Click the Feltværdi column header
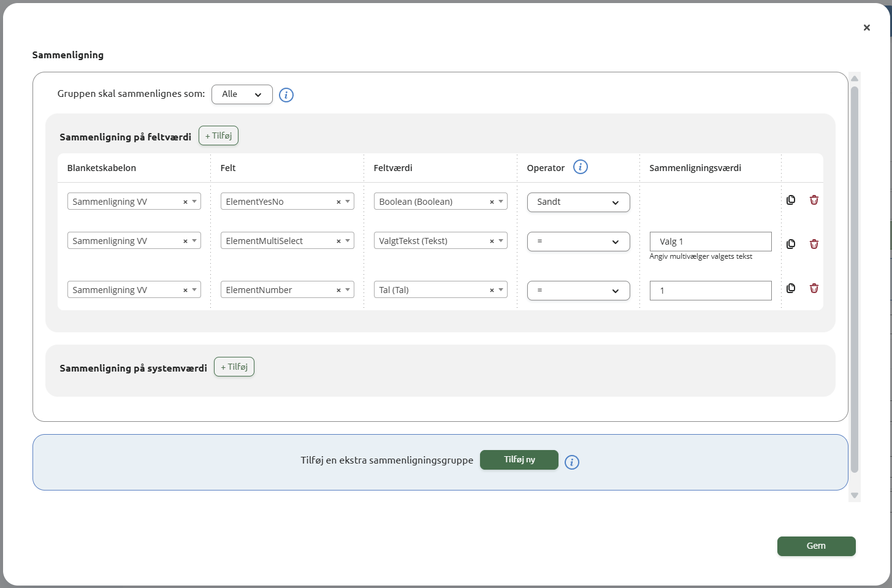This screenshot has width=892, height=588. click(x=393, y=168)
